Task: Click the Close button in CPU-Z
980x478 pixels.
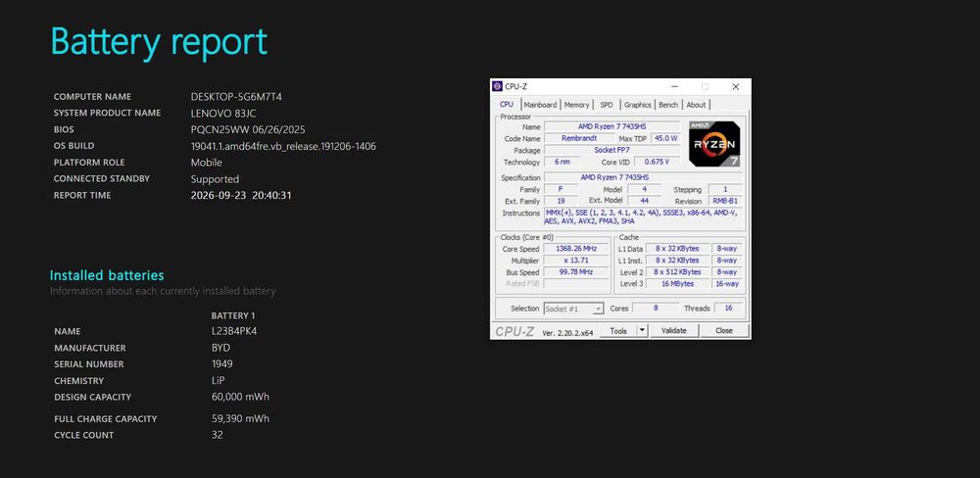Action: pos(724,331)
